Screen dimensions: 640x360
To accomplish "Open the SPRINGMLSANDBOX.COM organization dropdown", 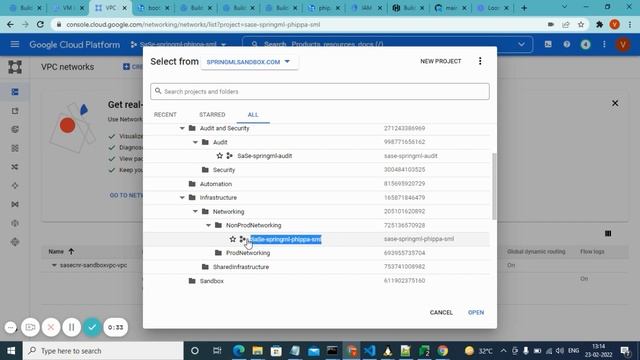I will point(249,62).
